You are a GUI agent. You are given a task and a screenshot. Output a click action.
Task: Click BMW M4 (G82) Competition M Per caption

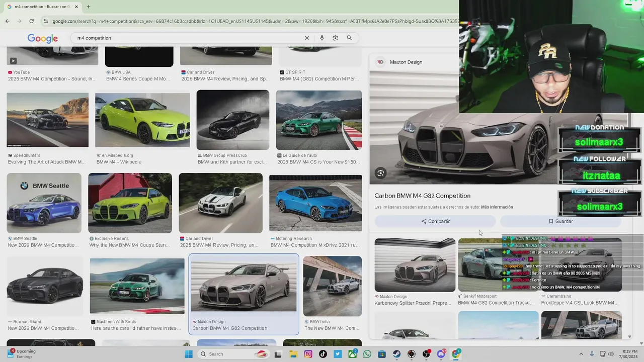click(x=319, y=79)
